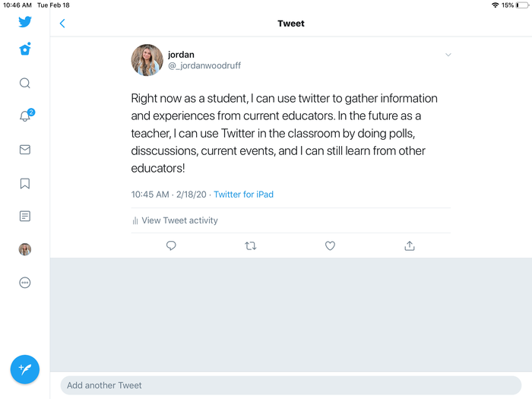
Task: Open your profile avatar in sidebar
Action: click(x=25, y=249)
